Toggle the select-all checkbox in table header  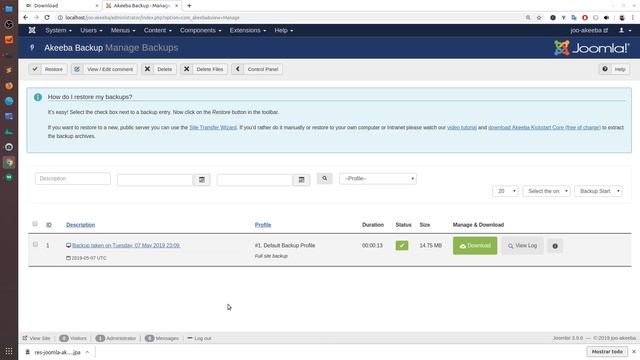[35, 224]
